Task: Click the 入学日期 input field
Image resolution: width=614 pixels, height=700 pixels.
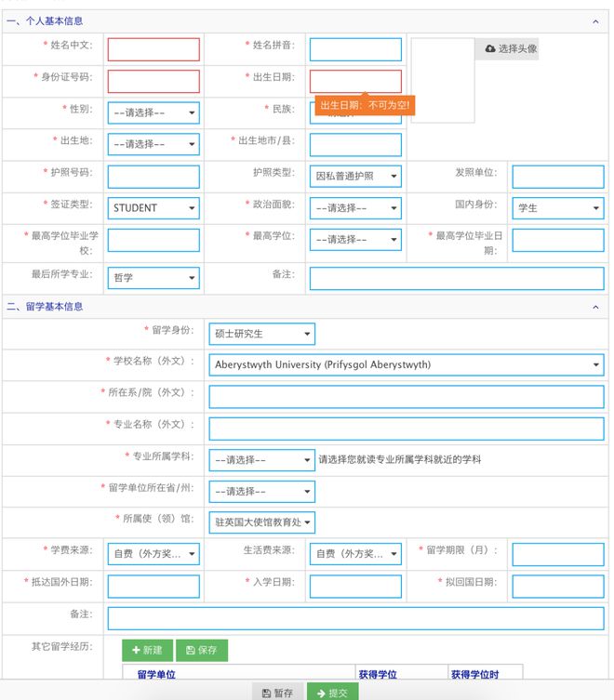Action: (x=355, y=587)
